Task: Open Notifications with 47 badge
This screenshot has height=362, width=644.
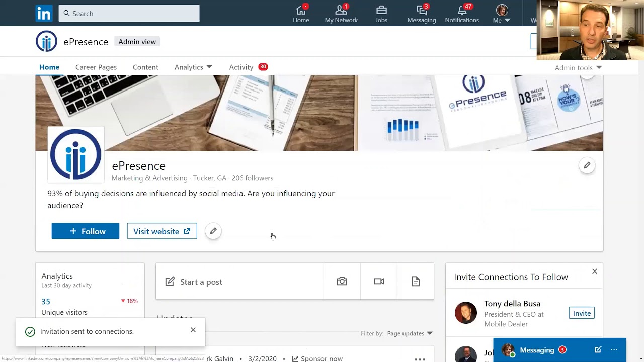Action: (462, 14)
